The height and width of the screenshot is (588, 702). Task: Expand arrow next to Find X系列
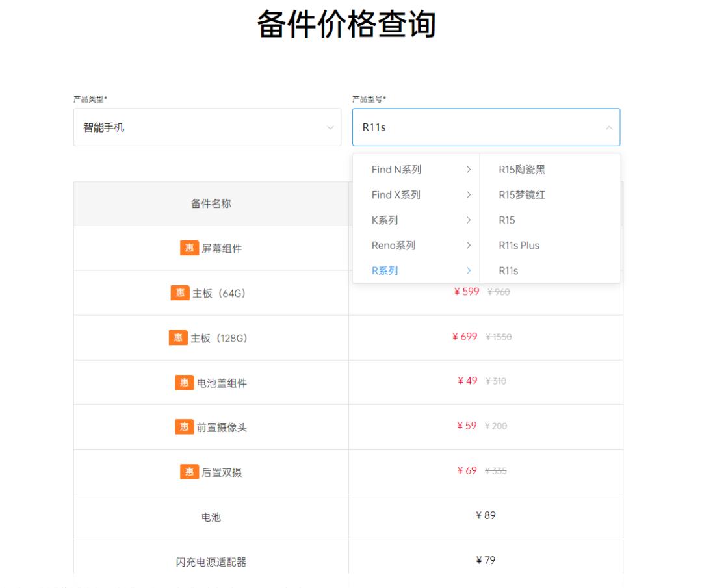[x=469, y=195]
